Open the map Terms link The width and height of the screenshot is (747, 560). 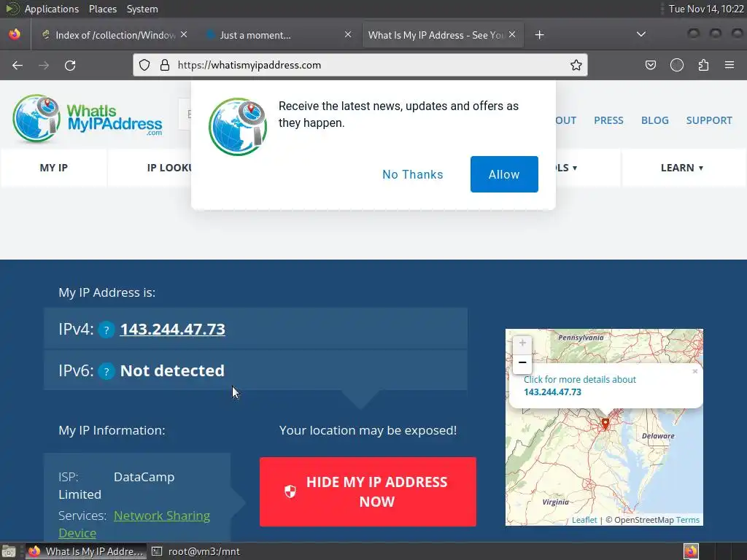687,520
